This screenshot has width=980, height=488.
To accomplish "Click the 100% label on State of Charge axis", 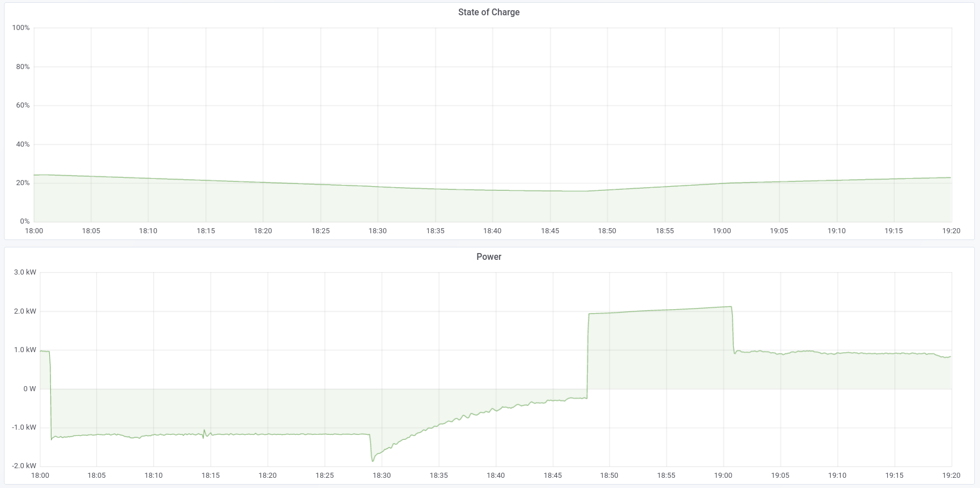I will pyautogui.click(x=21, y=28).
